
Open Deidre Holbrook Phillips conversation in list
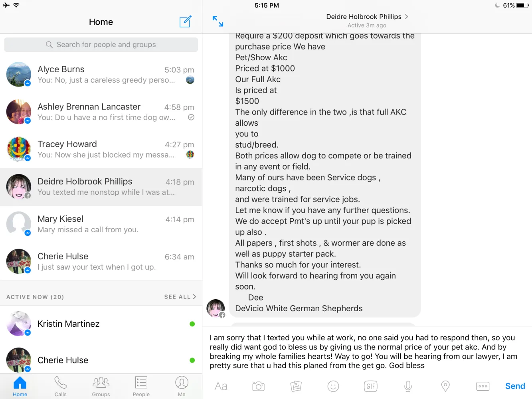click(101, 187)
